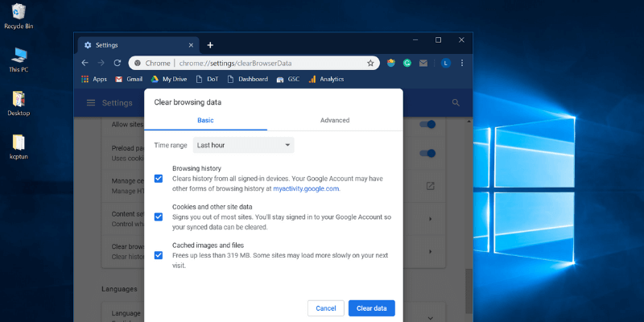Click the browser back arrow
Image resolution: width=644 pixels, height=322 pixels.
point(85,63)
